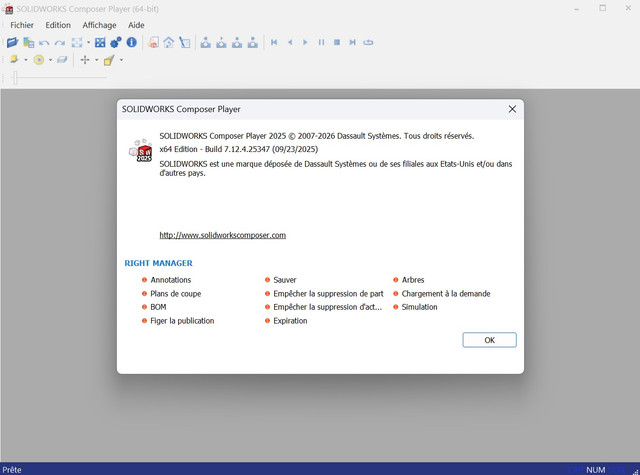Click the Prête status bar text
640x475 pixels.
pos(12,470)
